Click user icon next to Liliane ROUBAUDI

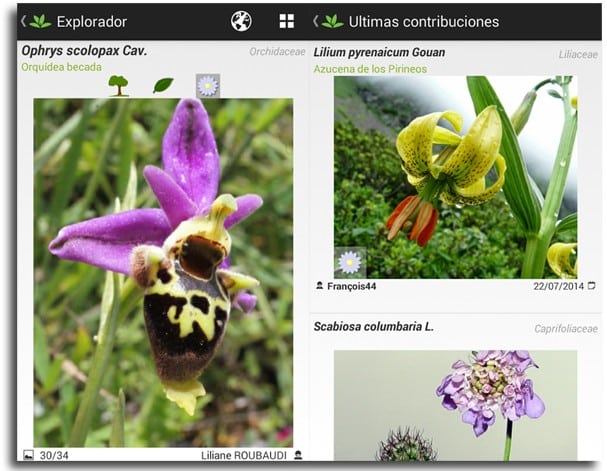298,455
